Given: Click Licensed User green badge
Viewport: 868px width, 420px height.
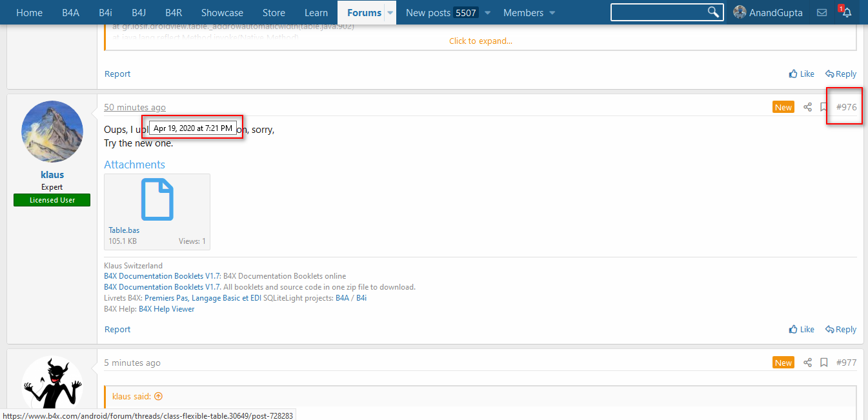Looking at the screenshot, I should 52,200.
